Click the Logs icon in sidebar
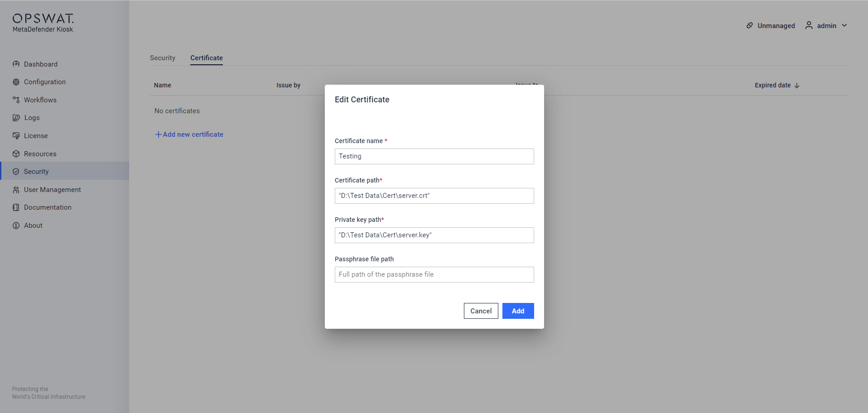 click(16, 118)
